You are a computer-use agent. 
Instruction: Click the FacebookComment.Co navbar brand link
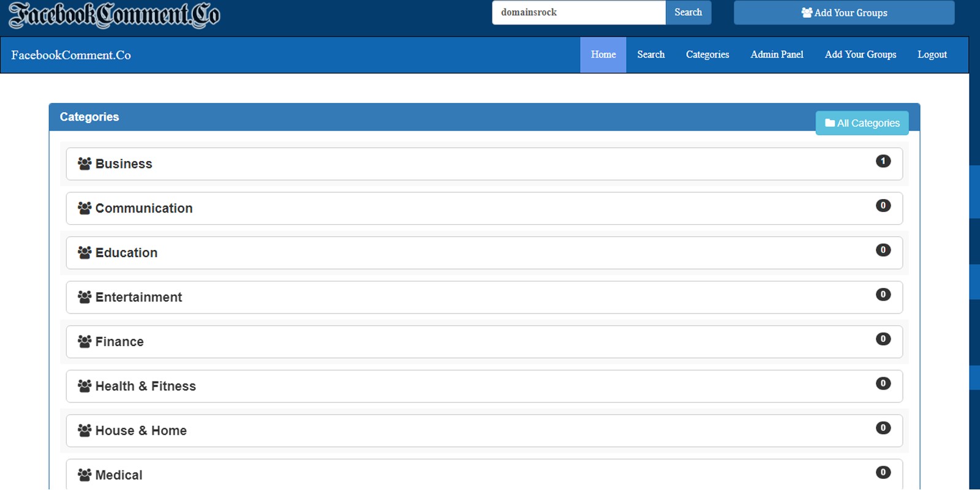click(x=71, y=55)
